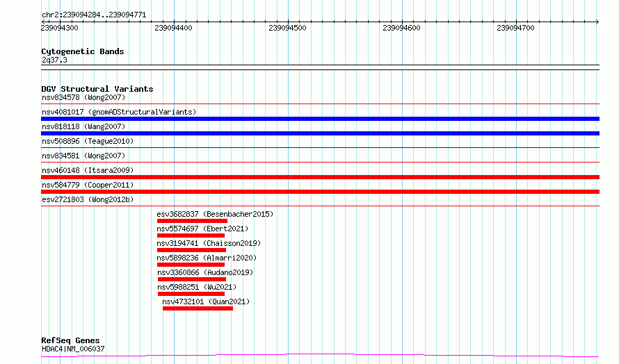The width and height of the screenshot is (619, 364).
Task: Click the nsv834581 (Wong2007) label
Action: pyautogui.click(x=83, y=156)
